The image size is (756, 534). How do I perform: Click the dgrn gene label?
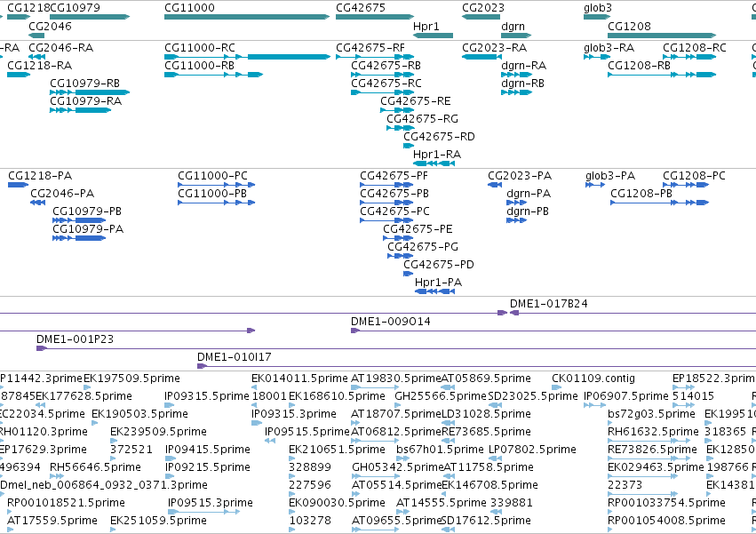click(x=513, y=26)
